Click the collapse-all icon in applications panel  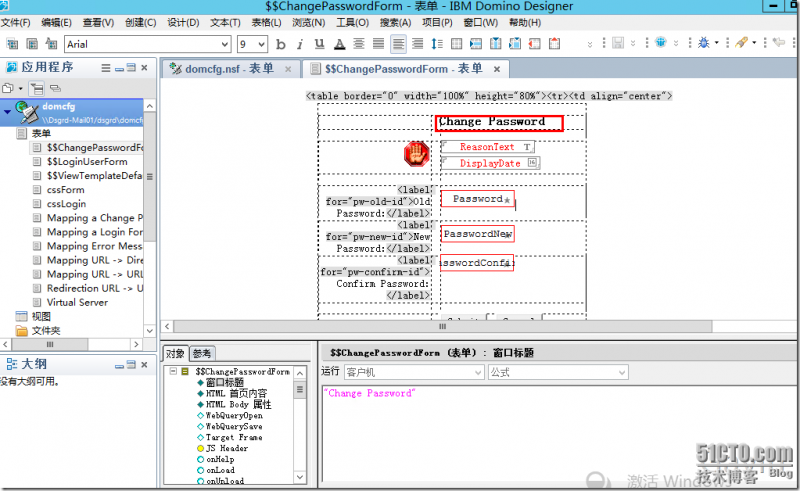pyautogui.click(x=55, y=88)
